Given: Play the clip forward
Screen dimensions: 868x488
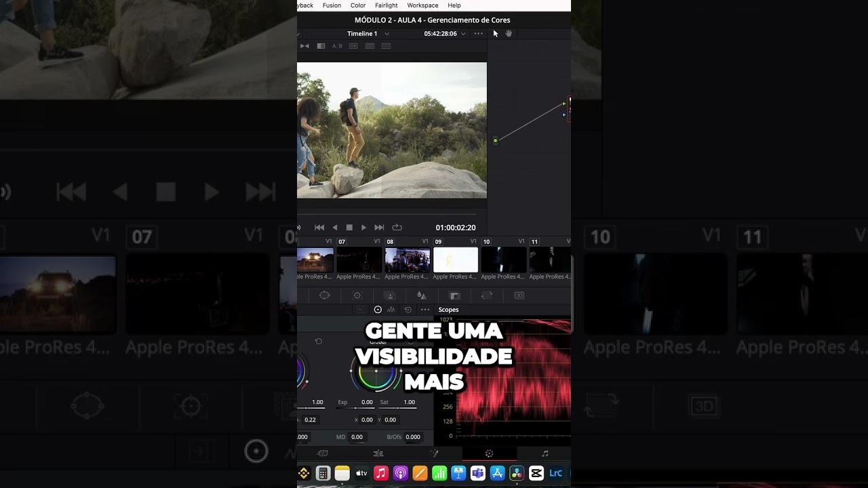Looking at the screenshot, I should pyautogui.click(x=363, y=228).
